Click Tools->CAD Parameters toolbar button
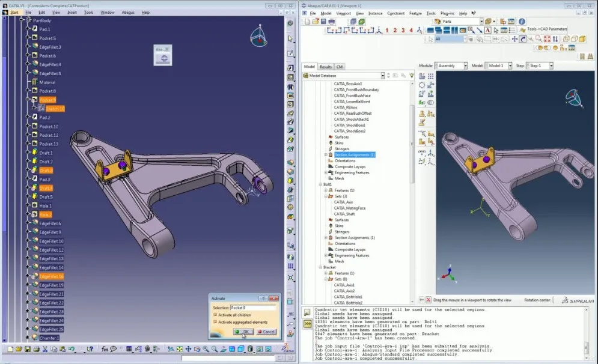Image resolution: width=598 pixels, height=364 pixels. pyautogui.click(x=543, y=29)
